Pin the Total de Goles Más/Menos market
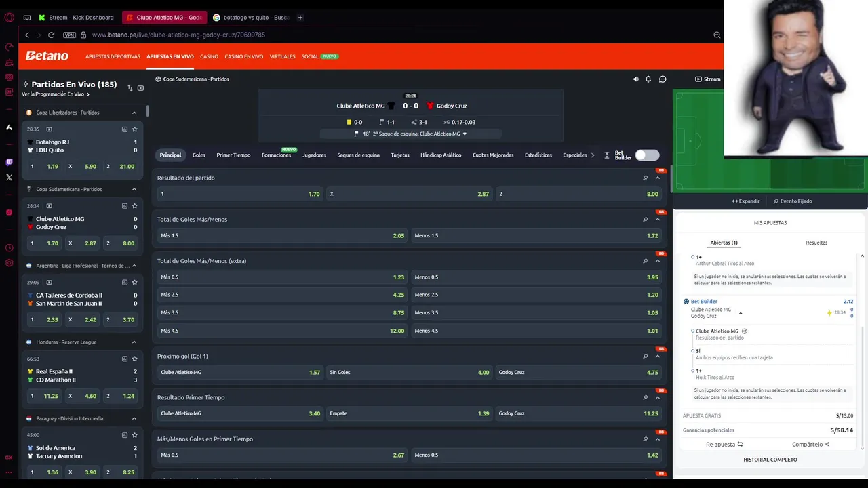The width and height of the screenshot is (868, 488). [x=646, y=220]
